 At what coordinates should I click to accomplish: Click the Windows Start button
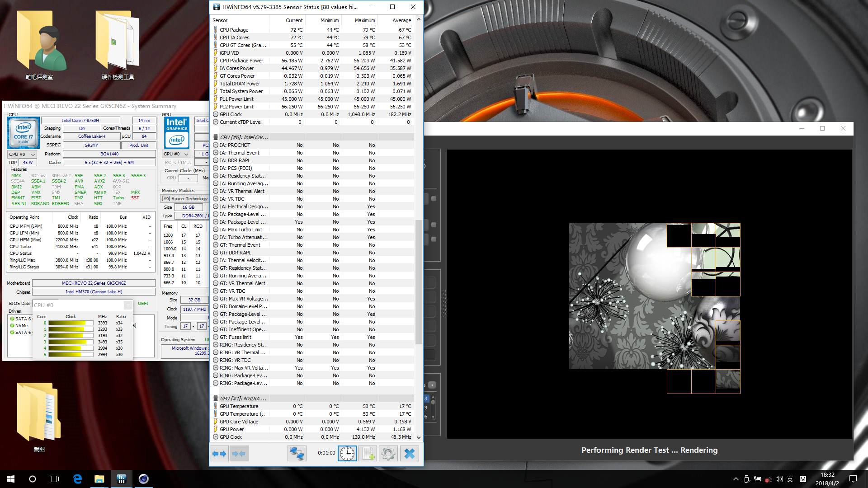(x=11, y=479)
